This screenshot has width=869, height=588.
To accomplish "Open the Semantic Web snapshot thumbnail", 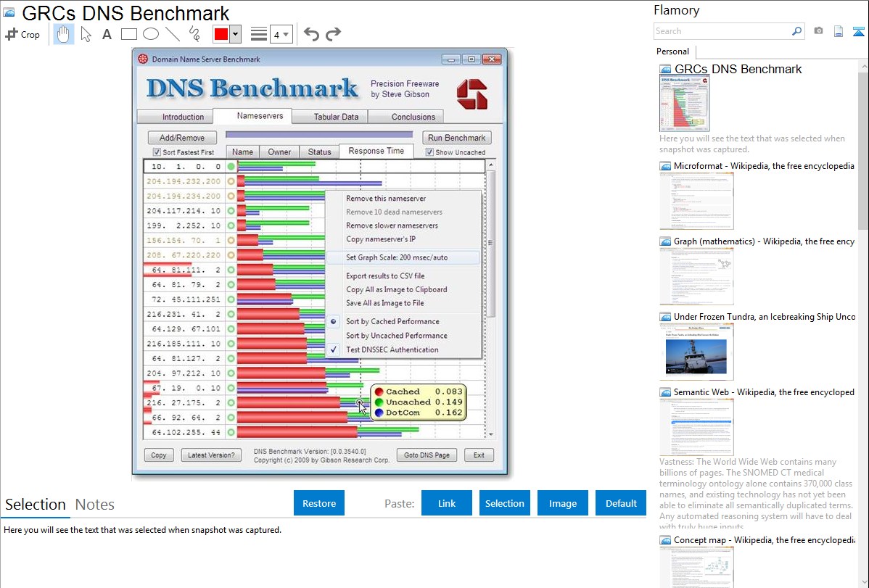I will pyautogui.click(x=696, y=427).
